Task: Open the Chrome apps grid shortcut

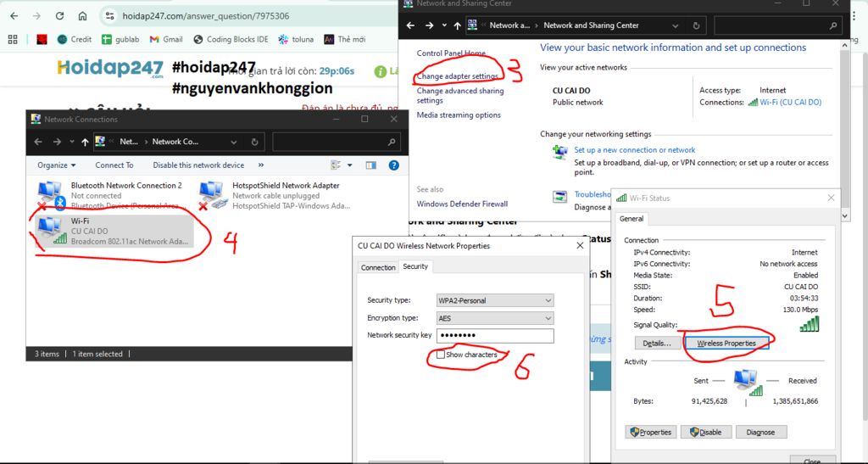Action: tap(13, 39)
